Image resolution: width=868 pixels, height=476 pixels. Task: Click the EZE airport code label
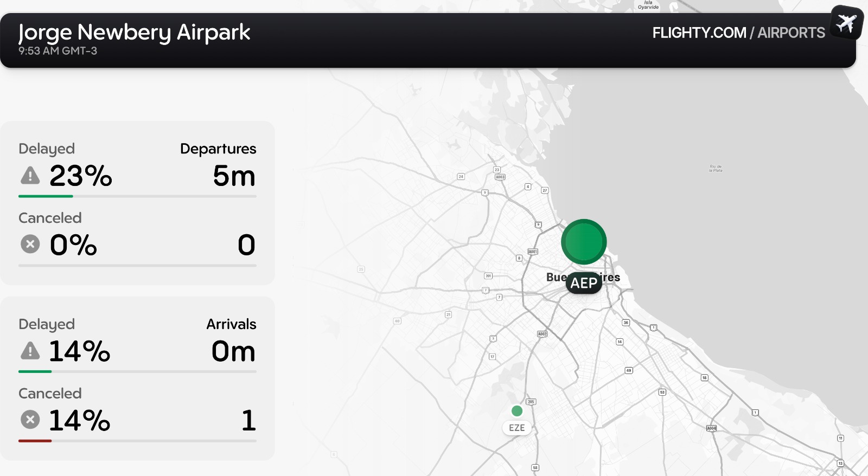tap(516, 428)
